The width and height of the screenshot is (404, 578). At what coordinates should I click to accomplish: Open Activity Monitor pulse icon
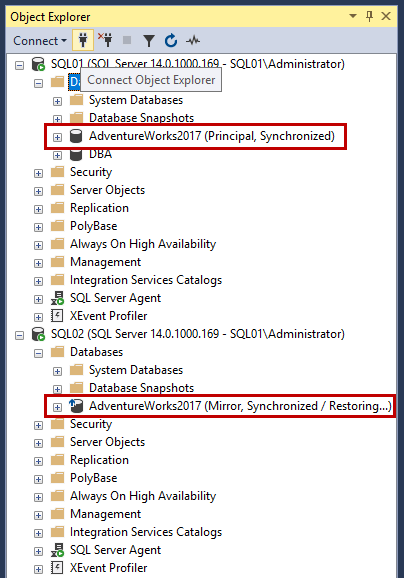193,40
